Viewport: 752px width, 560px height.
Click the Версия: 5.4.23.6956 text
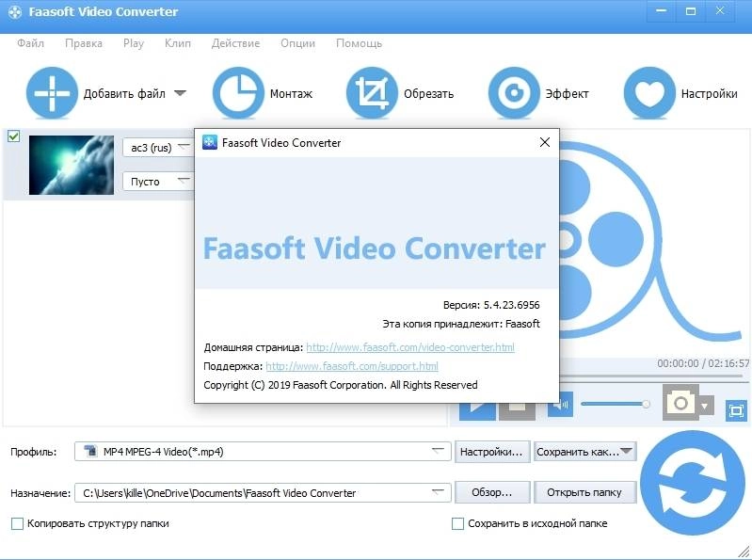pos(491,305)
